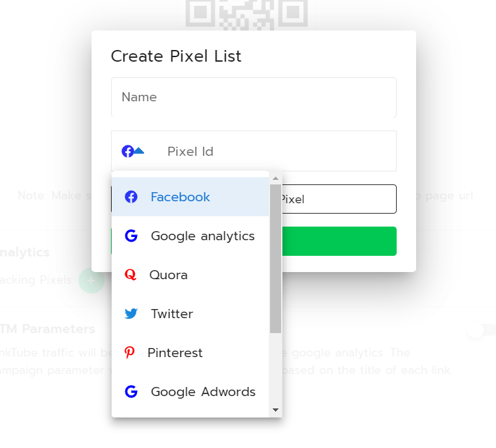Click the dropdown scrollbar down arrow
This screenshot has width=496, height=448.
pos(275,410)
